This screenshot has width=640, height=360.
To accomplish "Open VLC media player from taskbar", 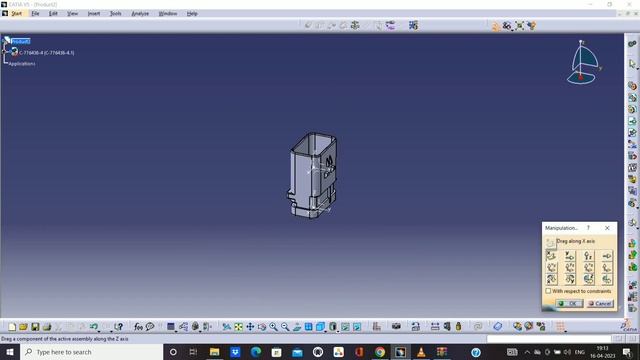I will pos(421,352).
